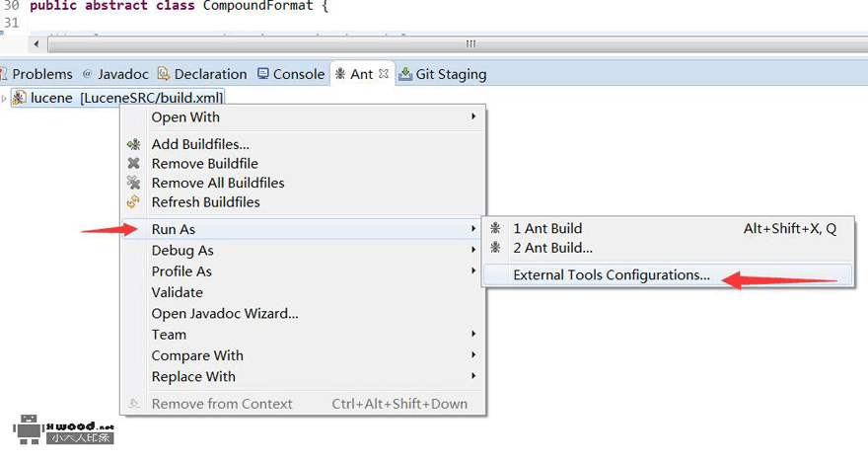The width and height of the screenshot is (868, 462).
Task: Click the Remove All Buildfiles icon
Action: click(x=133, y=183)
